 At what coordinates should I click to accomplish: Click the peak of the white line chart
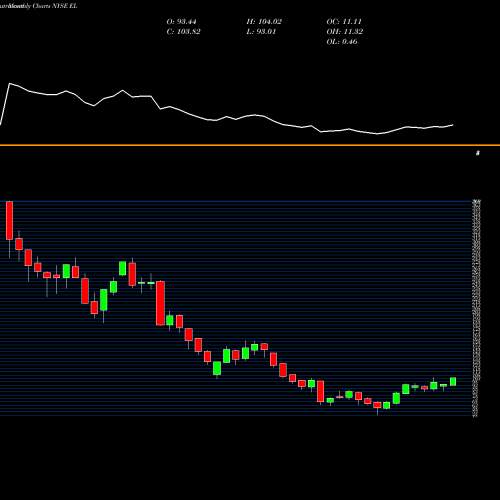pyautogui.click(x=9, y=83)
